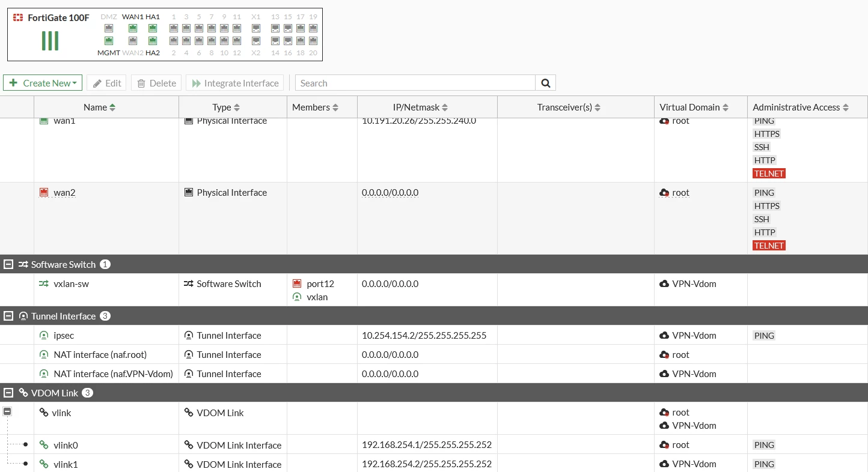Click the HTTPS tag in the wan2 row

(x=766, y=206)
